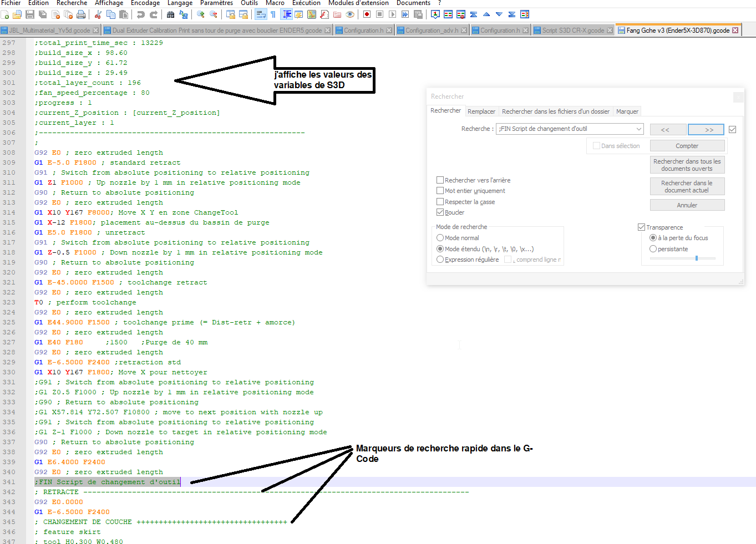This screenshot has width=756, height=544.
Task: Enable 'Rechercher vers l'arrière' checkbox
Action: [440, 180]
